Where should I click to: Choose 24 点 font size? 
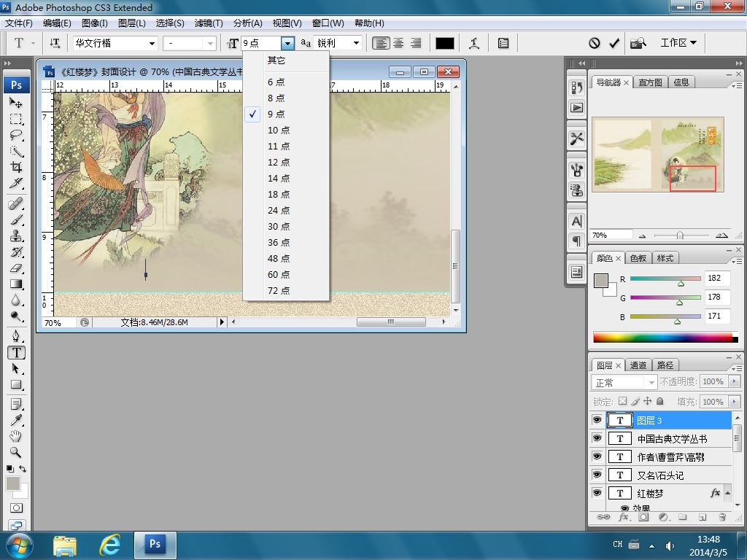(286, 210)
